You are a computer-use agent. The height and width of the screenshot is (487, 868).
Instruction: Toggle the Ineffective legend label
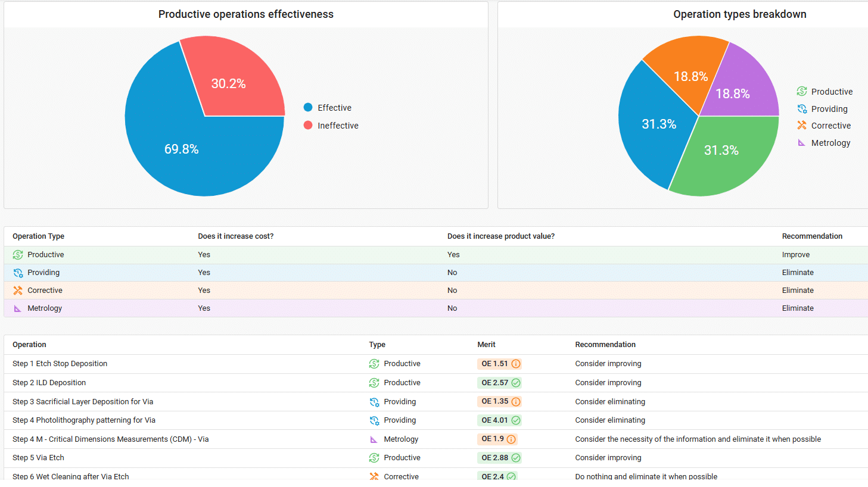(338, 126)
